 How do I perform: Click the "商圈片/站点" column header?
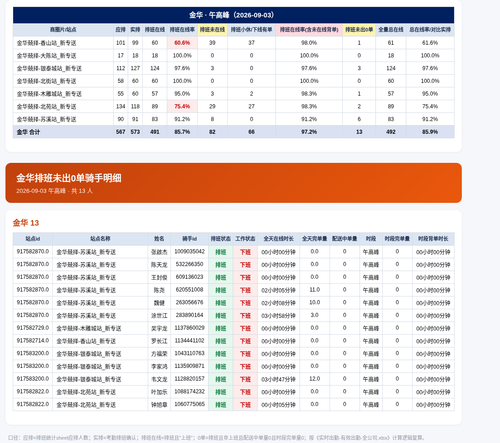63,30
